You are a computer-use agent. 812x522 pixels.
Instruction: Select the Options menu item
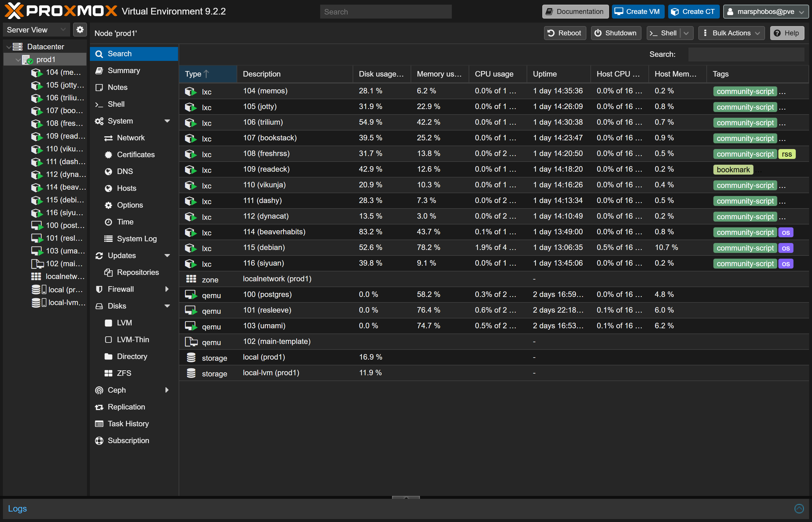point(134,205)
